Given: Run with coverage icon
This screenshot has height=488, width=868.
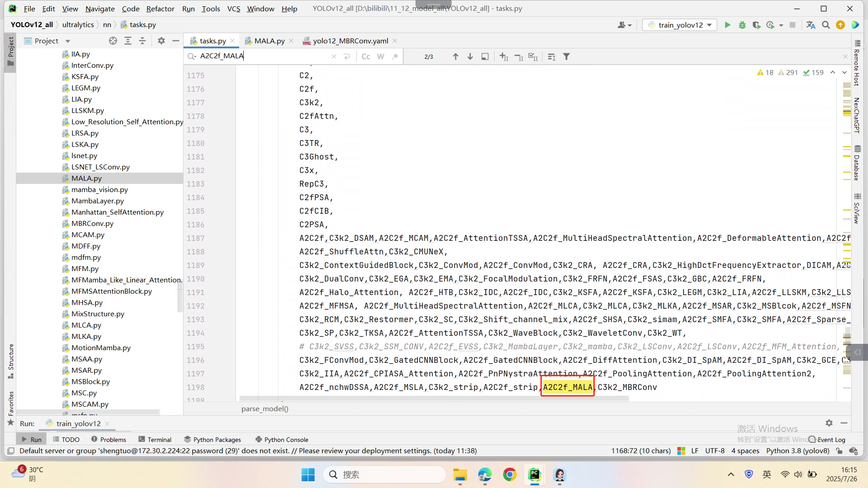Looking at the screenshot, I should (756, 25).
